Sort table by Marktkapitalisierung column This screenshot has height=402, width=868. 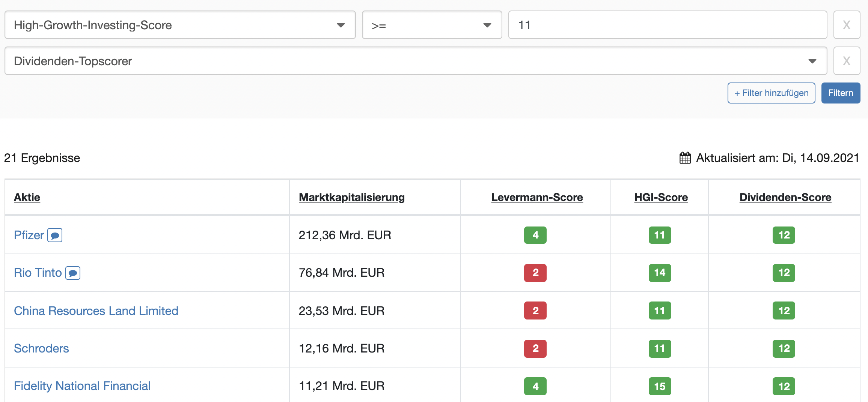[x=352, y=197]
